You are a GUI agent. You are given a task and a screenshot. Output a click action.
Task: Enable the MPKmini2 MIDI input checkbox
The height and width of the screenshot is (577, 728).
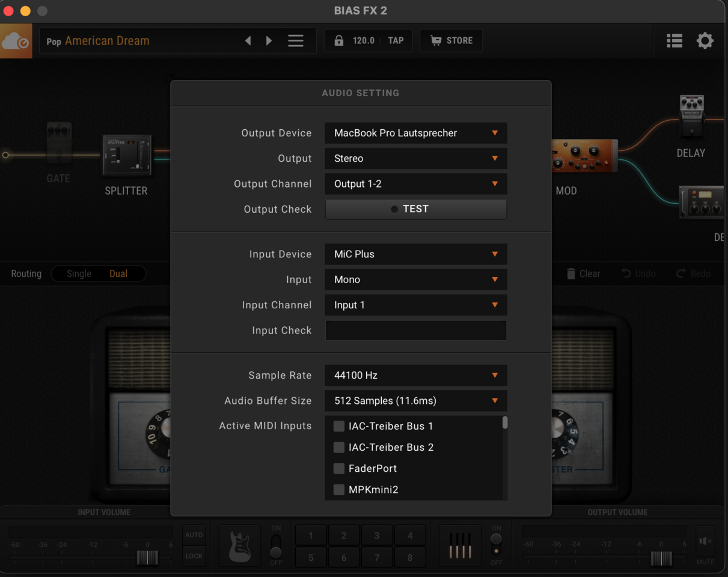tap(339, 489)
